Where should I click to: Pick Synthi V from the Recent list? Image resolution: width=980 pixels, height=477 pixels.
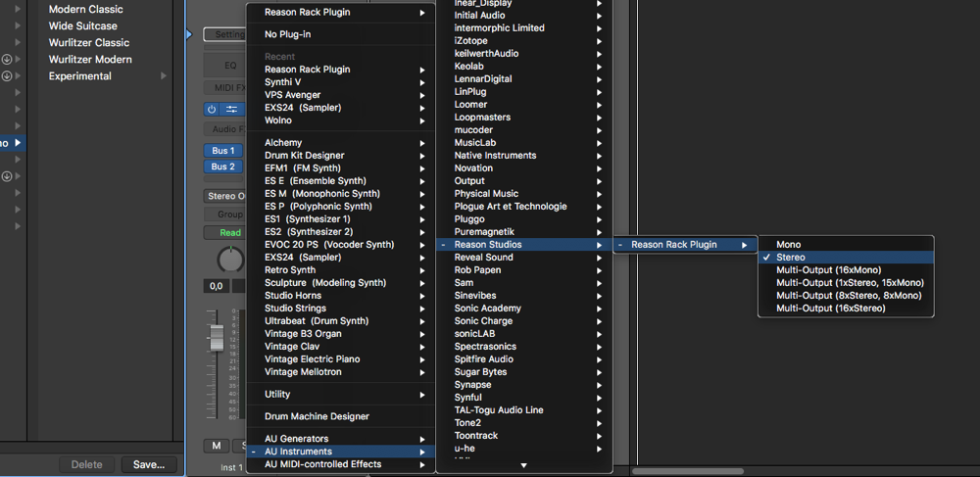point(341,82)
